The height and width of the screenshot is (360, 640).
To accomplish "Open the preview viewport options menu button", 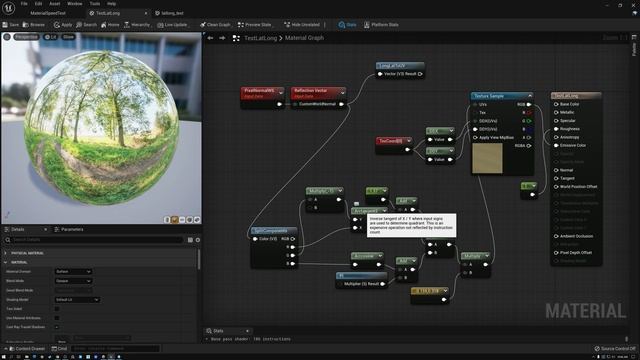I will (7, 37).
